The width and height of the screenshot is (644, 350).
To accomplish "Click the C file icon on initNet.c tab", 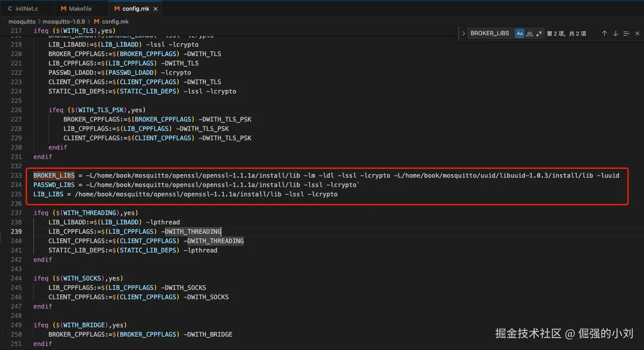I will [10, 8].
